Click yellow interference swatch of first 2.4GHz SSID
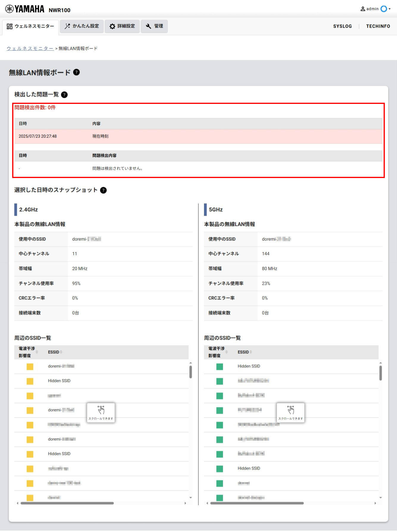Image resolution: width=397 pixels, height=532 pixels. tap(30, 366)
